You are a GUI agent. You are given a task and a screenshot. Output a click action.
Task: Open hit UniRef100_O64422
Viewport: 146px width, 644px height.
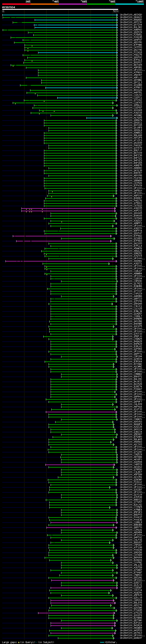tap(131, 17)
